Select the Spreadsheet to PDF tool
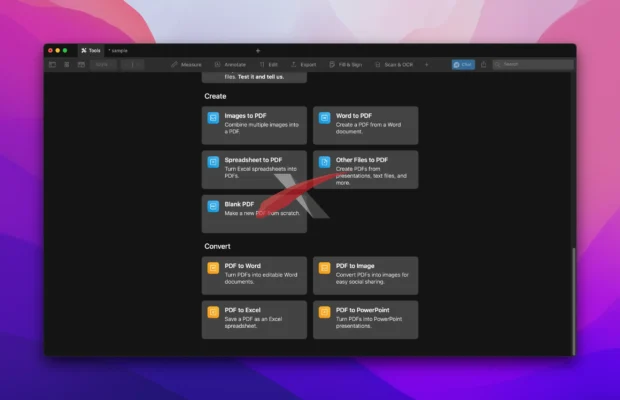This screenshot has height=400, width=620. tap(254, 170)
